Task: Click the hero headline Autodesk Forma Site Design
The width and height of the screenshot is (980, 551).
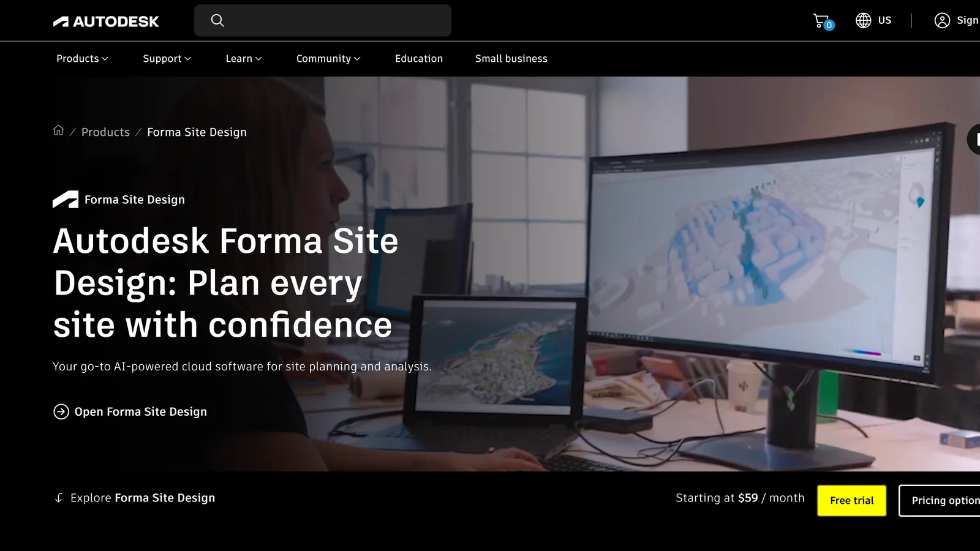Action: point(225,282)
